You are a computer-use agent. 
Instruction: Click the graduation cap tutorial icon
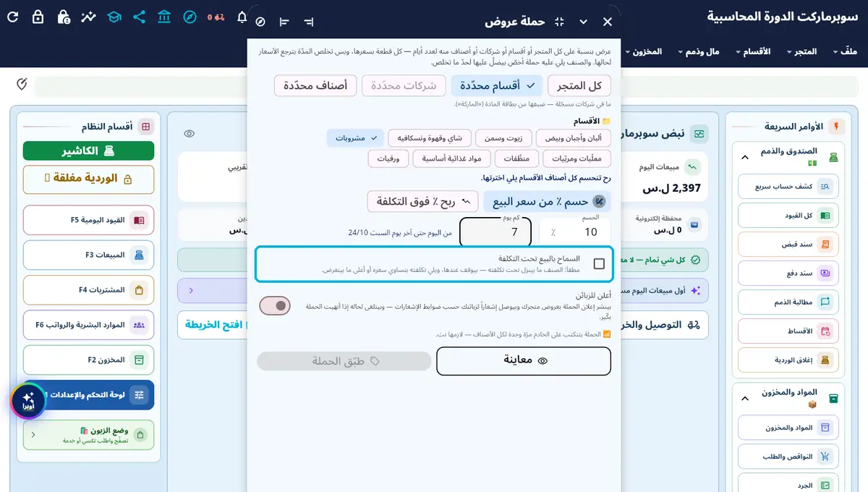(x=114, y=17)
